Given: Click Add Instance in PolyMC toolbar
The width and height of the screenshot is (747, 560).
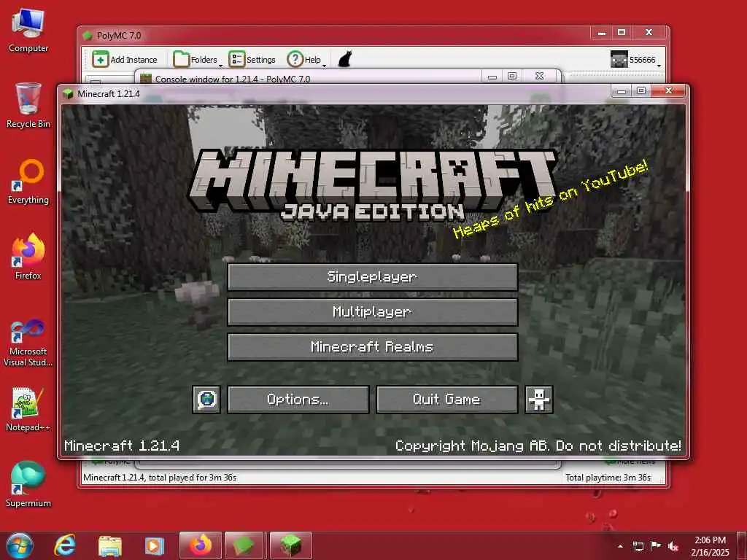Looking at the screenshot, I should click(x=125, y=60).
